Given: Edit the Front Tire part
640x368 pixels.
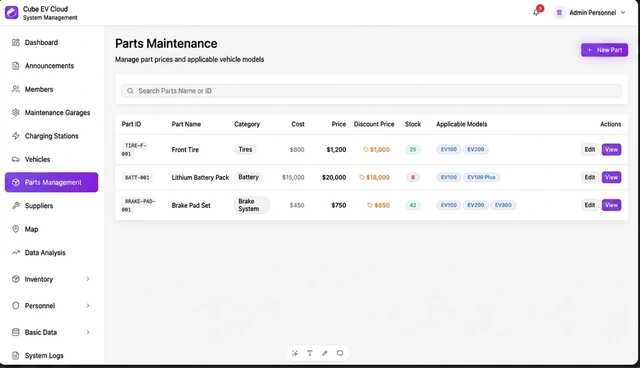Looking at the screenshot, I should click(590, 150).
